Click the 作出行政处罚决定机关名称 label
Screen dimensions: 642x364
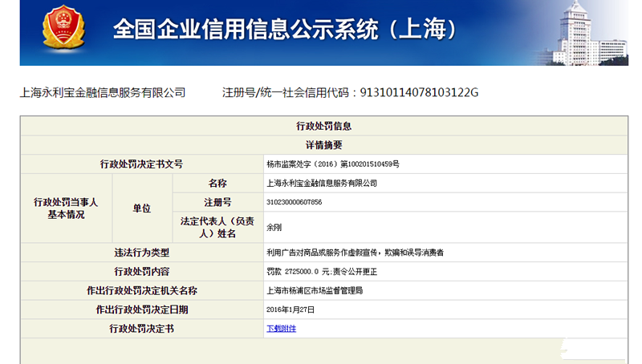point(142,290)
